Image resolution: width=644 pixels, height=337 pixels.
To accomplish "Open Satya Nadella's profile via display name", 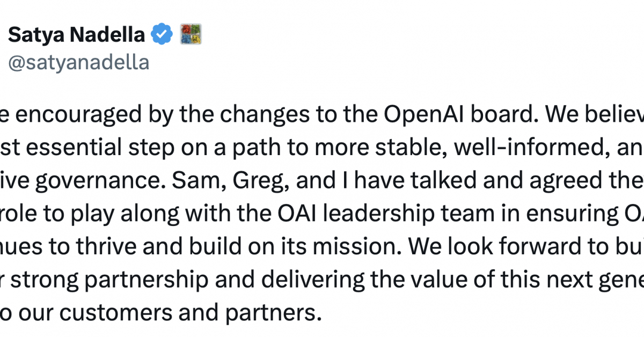I will pos(77,35).
